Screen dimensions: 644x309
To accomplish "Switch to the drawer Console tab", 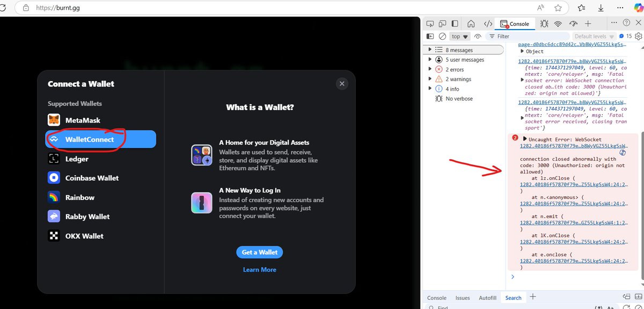I will pos(436,298).
